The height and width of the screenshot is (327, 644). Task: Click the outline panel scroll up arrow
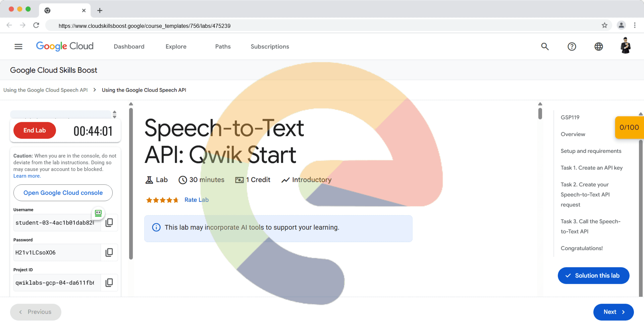[641, 114]
